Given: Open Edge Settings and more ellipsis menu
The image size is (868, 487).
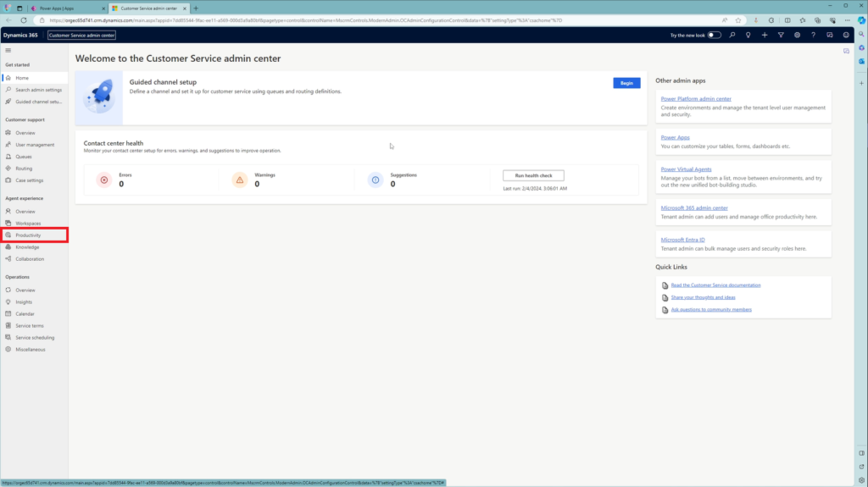Looking at the screenshot, I should pyautogui.click(x=845, y=19).
